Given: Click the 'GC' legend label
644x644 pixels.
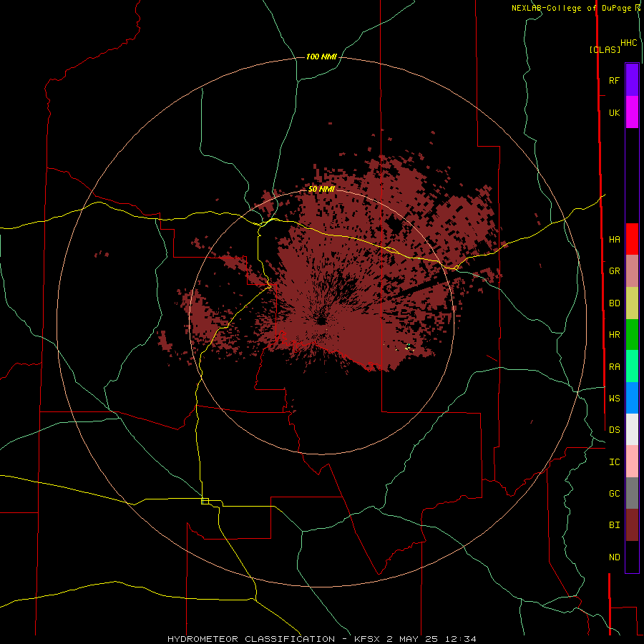Looking at the screenshot, I should tap(614, 494).
